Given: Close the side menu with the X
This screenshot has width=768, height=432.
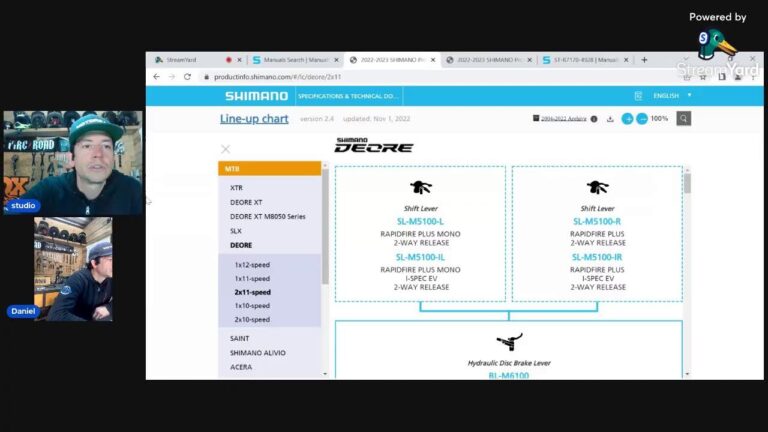Looking at the screenshot, I should coord(225,149).
